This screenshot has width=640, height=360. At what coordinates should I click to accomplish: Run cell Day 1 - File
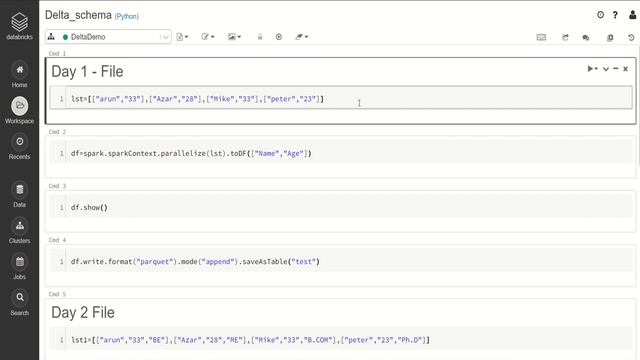tap(592, 69)
